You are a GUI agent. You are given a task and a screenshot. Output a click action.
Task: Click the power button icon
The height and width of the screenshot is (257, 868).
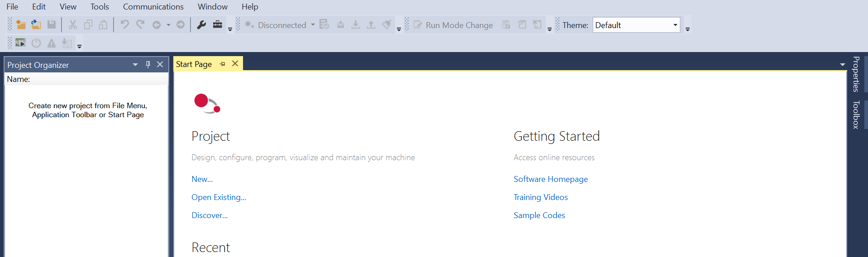click(36, 43)
